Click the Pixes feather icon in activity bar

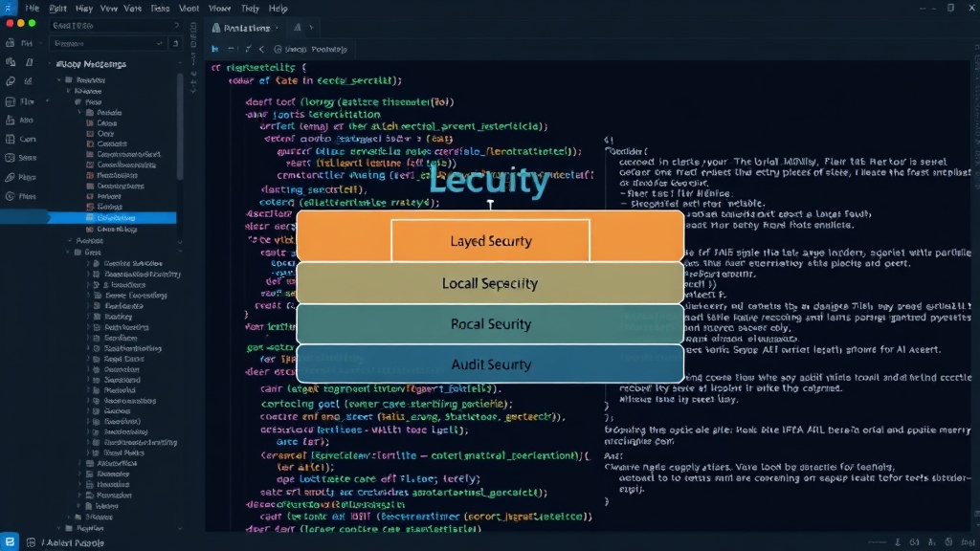coord(11,177)
